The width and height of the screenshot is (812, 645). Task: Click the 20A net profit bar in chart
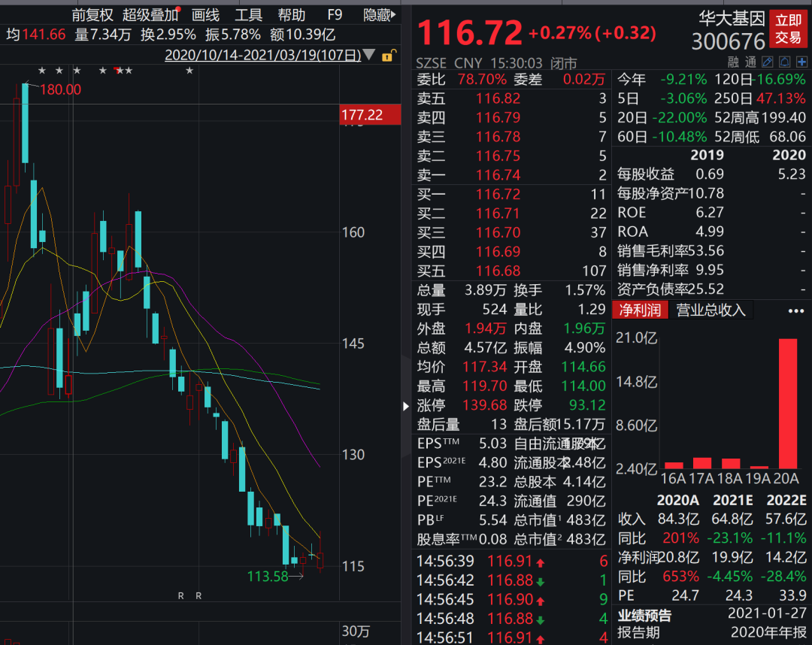[787, 404]
